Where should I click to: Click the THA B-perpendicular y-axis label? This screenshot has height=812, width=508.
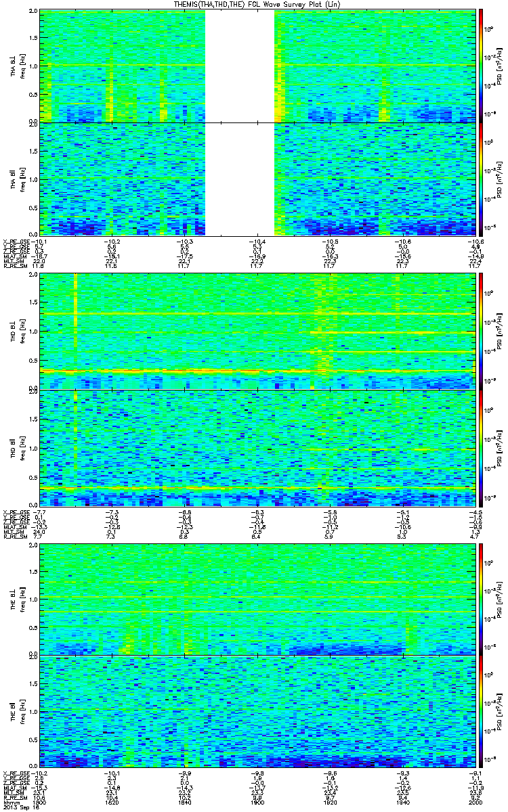pyautogui.click(x=15, y=66)
